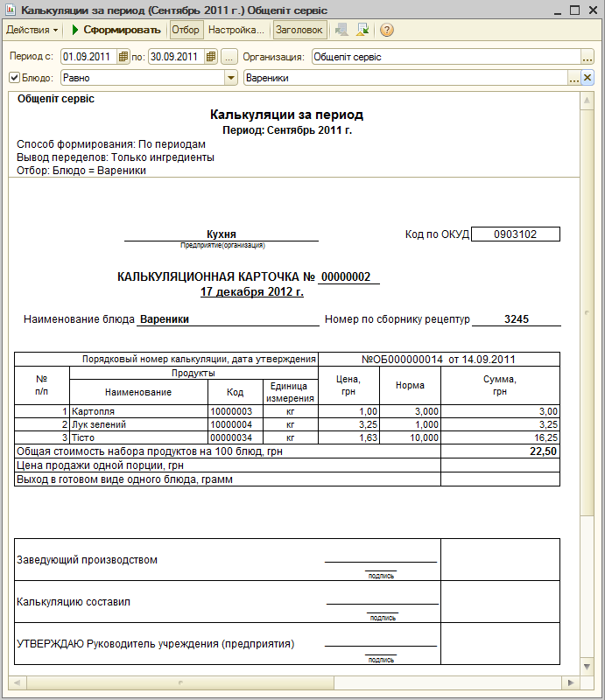Click ellipsis button next to Вареники field
This screenshot has width=605, height=700.
[x=574, y=78]
